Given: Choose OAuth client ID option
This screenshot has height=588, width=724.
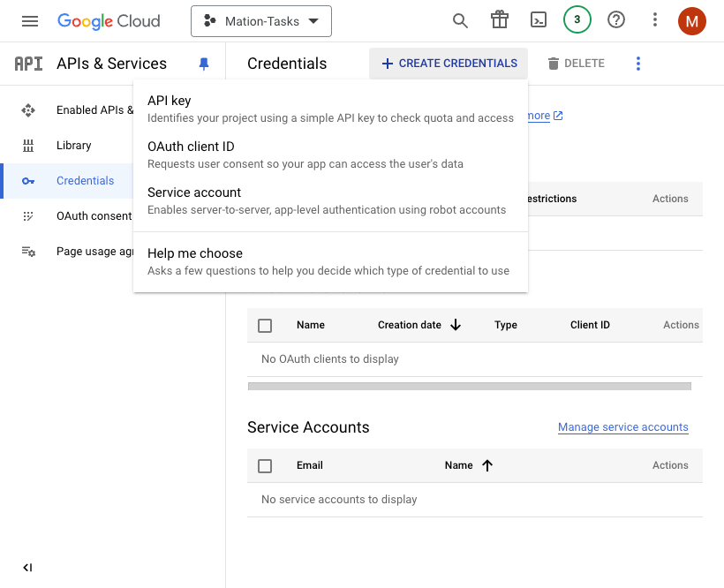Looking at the screenshot, I should click(x=330, y=155).
